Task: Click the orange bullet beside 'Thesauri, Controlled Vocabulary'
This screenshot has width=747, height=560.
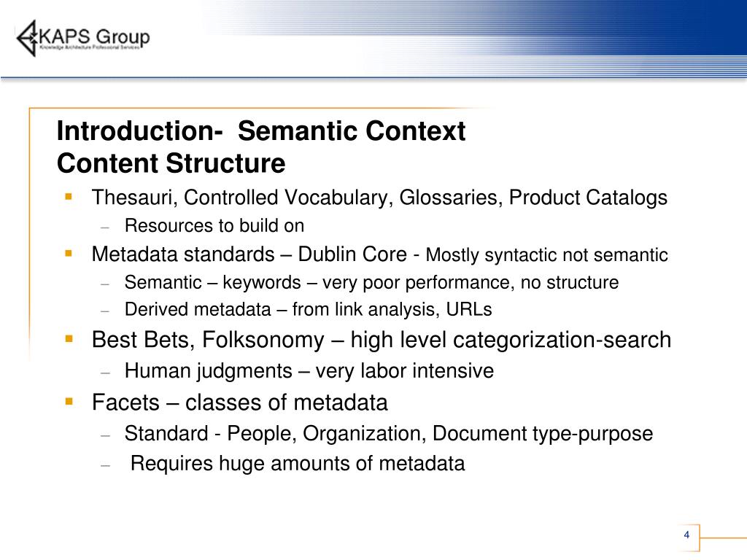Action: (x=69, y=196)
